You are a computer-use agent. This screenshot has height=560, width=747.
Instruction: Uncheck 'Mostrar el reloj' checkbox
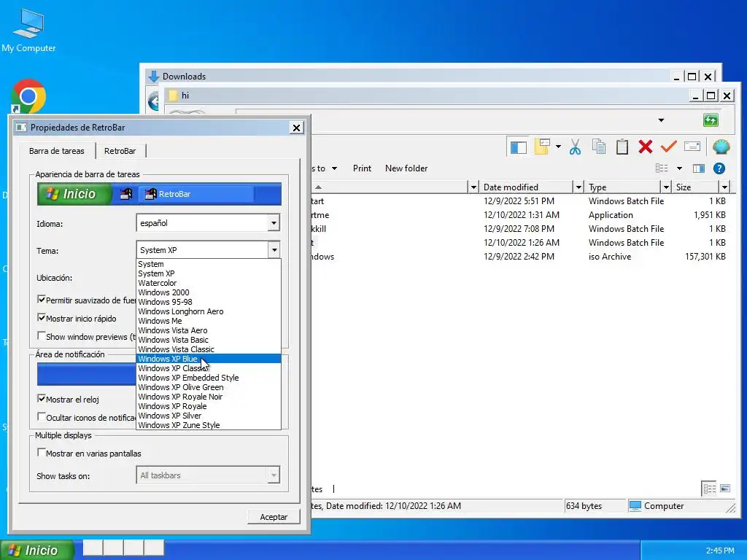click(x=42, y=399)
